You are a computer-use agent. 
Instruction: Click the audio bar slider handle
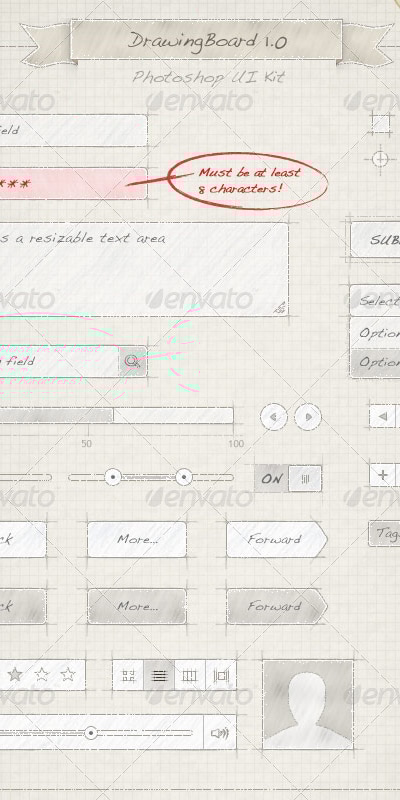tap(91, 733)
